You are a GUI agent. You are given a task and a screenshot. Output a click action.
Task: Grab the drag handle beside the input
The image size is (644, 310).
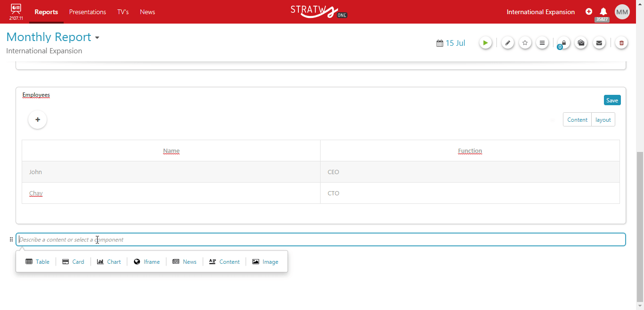(11, 240)
